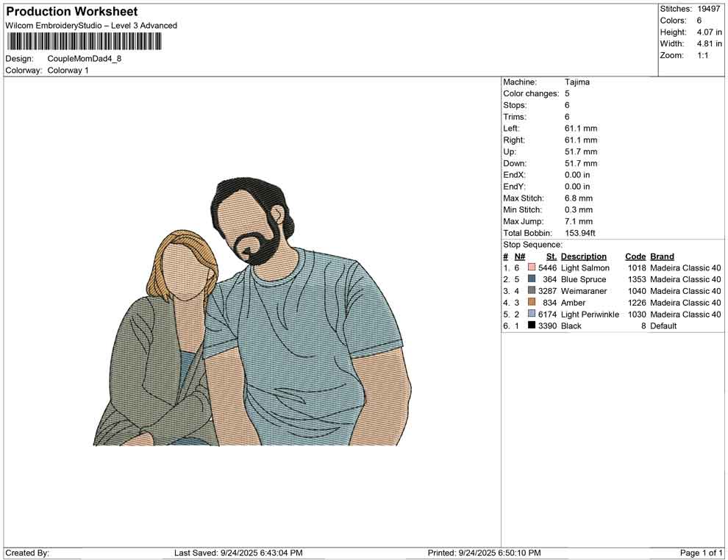
Task: Click the Max Jump value '7.1 mm'
Action: 579,221
